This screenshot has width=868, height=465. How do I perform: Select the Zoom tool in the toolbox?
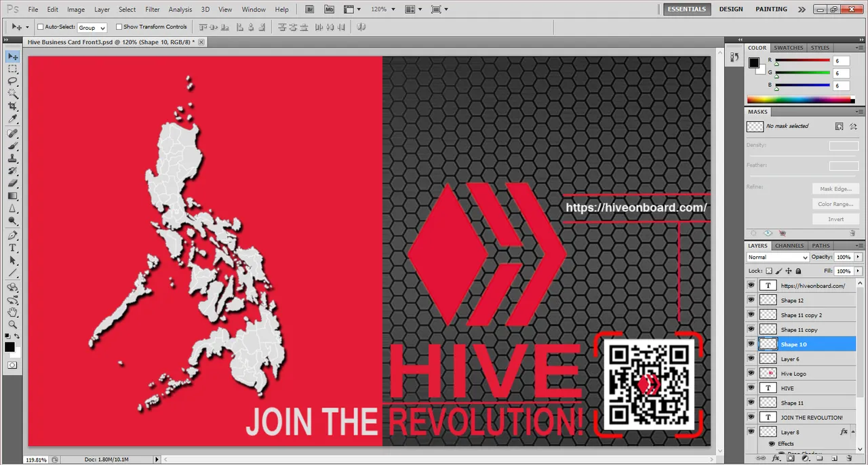(13, 325)
